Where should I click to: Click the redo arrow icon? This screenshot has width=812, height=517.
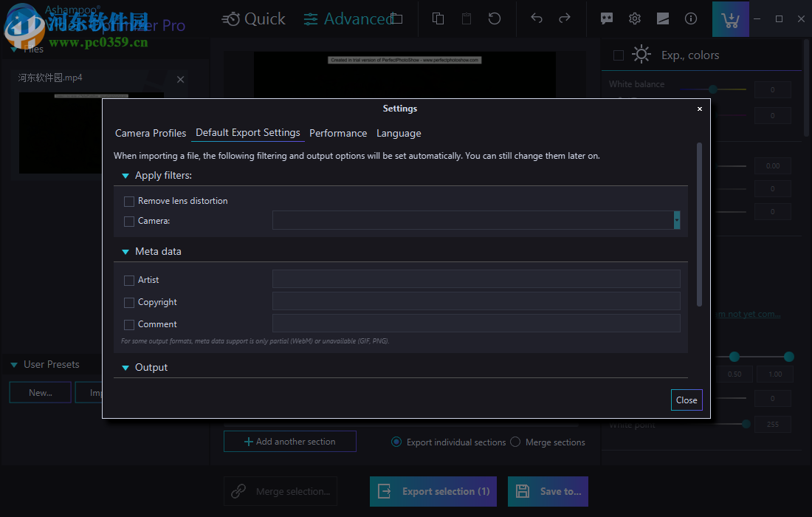click(563, 18)
